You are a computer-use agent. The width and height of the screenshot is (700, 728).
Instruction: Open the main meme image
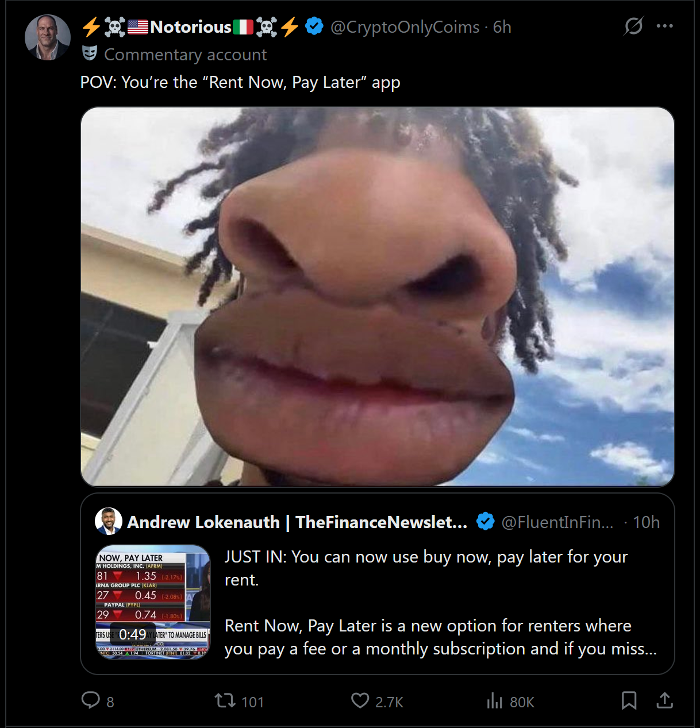[x=378, y=296]
